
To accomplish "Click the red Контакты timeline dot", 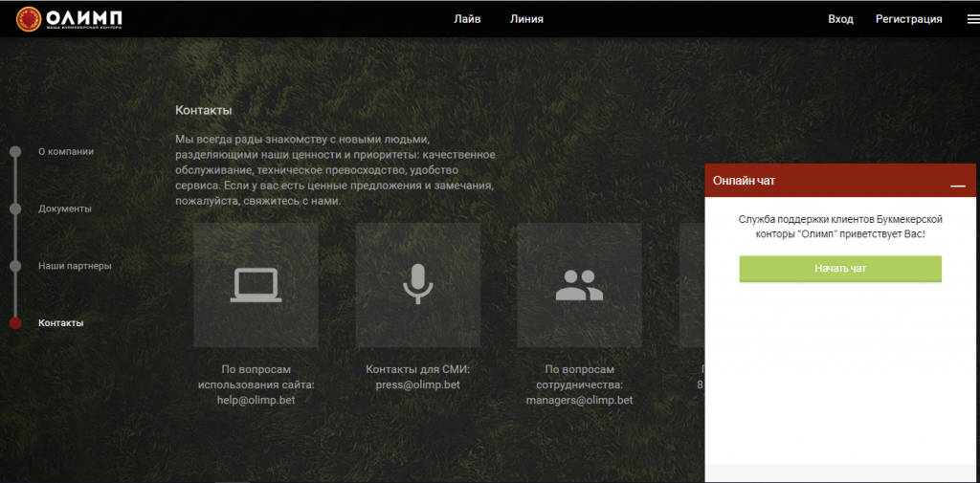I will coord(15,323).
